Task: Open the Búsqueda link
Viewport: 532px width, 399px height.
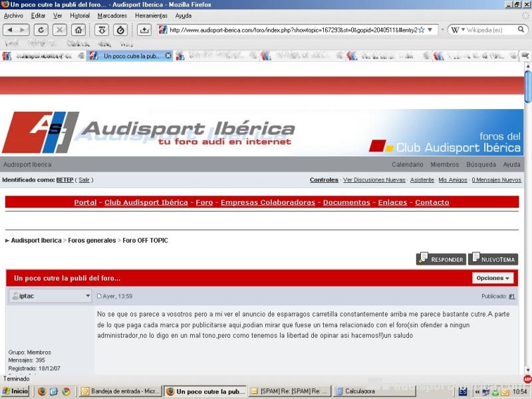Action: click(x=481, y=164)
